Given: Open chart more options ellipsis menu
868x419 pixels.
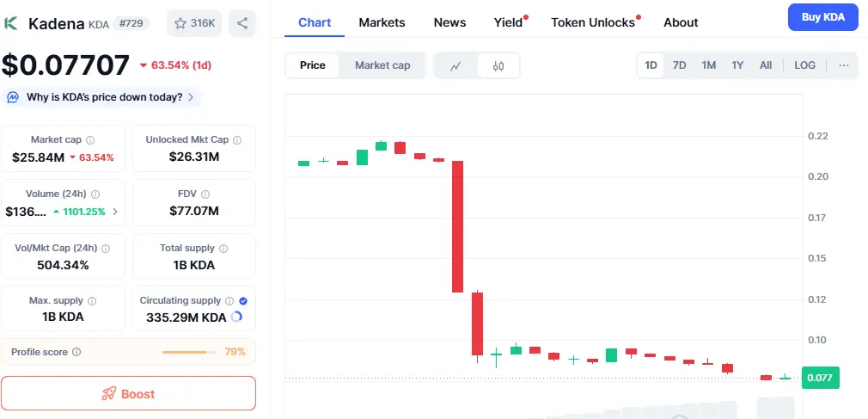Looking at the screenshot, I should pos(844,65).
